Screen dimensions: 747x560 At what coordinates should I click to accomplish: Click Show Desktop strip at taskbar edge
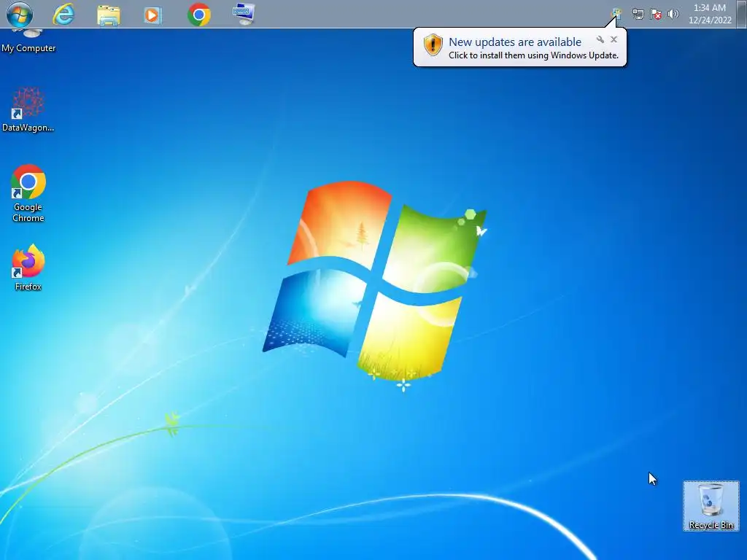(x=741, y=14)
